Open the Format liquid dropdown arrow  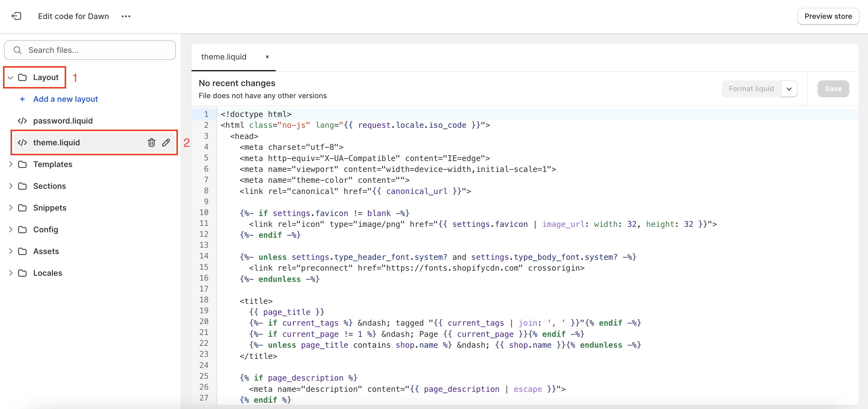click(789, 89)
